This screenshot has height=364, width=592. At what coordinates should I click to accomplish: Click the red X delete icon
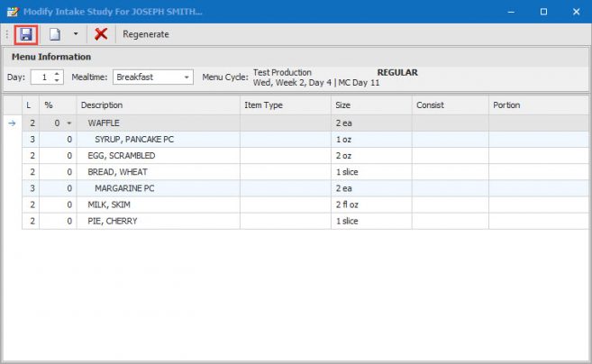coord(101,34)
